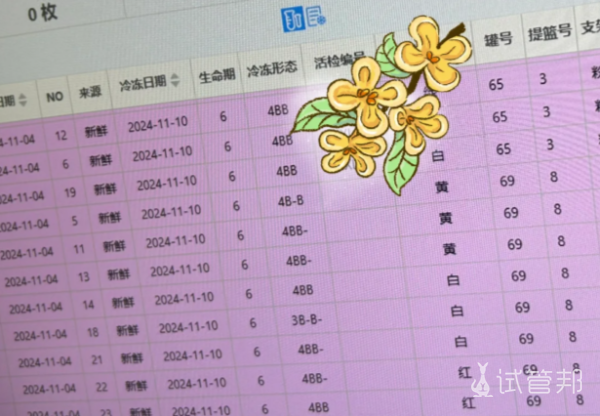
Task: Click the 白 color cell in row NO 21
Action: (x=461, y=341)
